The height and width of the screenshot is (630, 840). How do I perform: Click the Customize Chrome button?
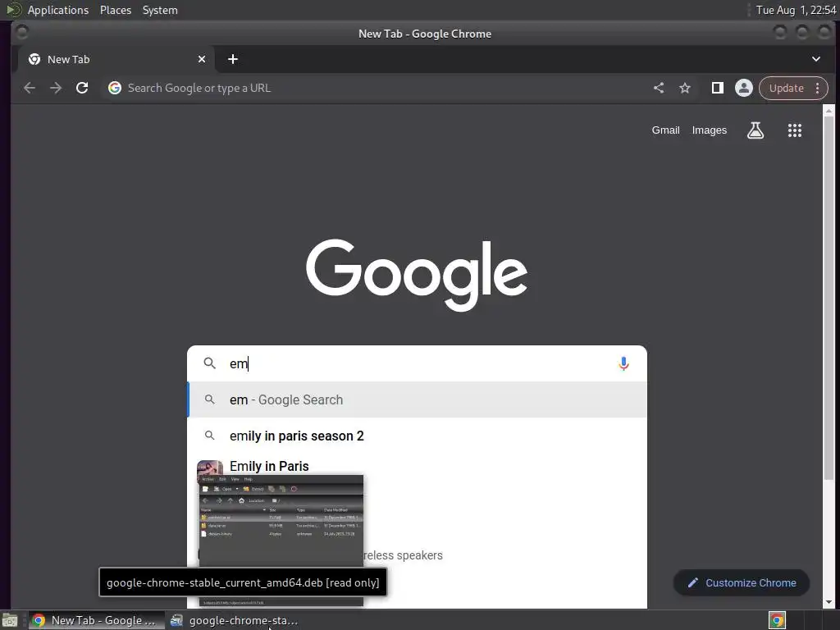point(742,583)
